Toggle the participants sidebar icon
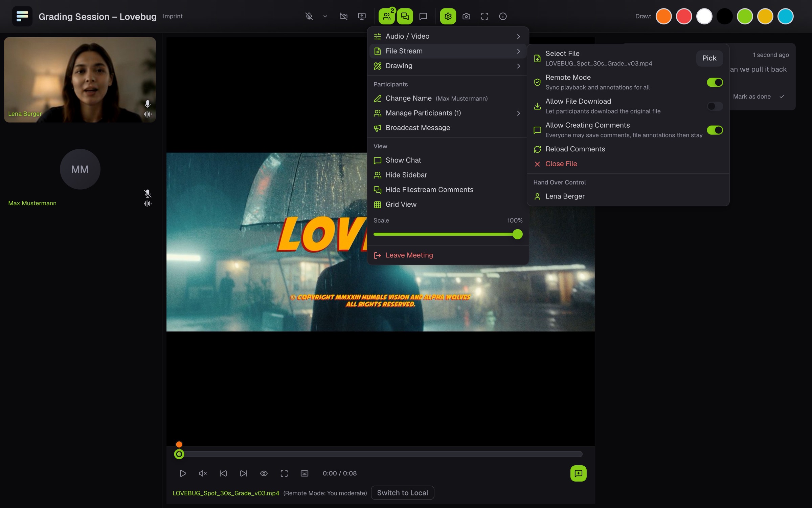The height and width of the screenshot is (508, 812). click(387, 16)
